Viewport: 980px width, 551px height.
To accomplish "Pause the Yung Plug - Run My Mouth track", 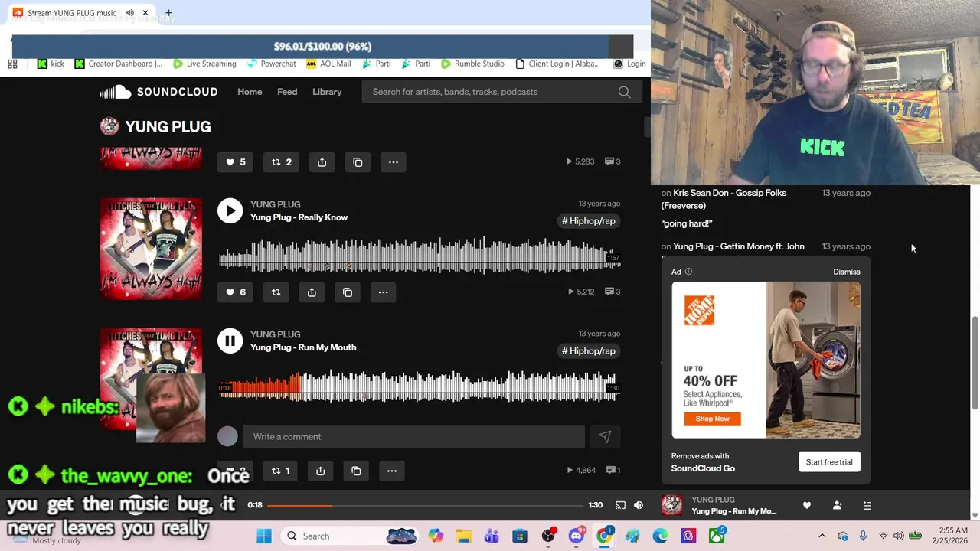I will pos(230,341).
